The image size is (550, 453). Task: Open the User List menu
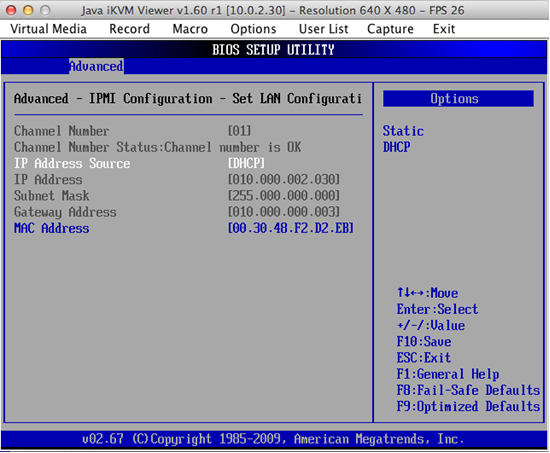coord(323,29)
